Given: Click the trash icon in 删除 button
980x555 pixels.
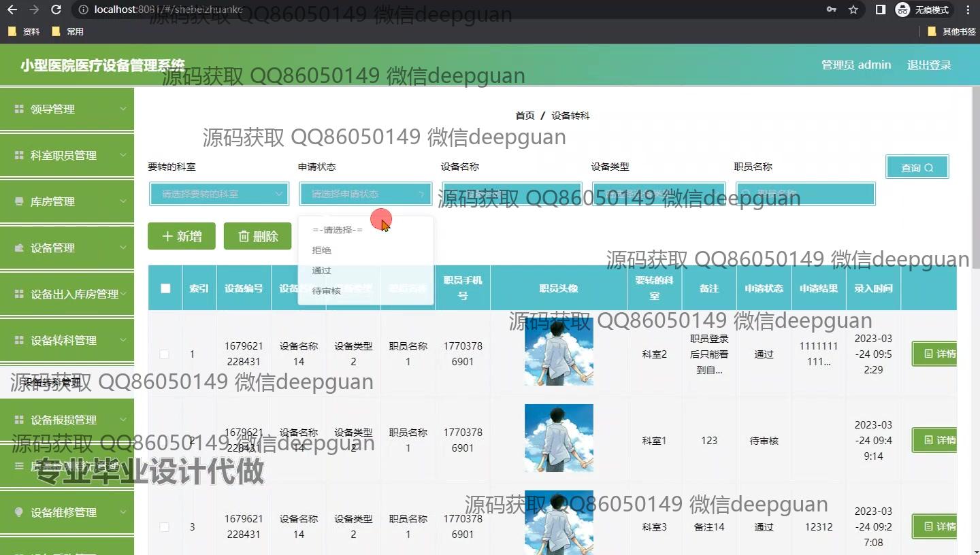Looking at the screenshot, I should tap(244, 236).
